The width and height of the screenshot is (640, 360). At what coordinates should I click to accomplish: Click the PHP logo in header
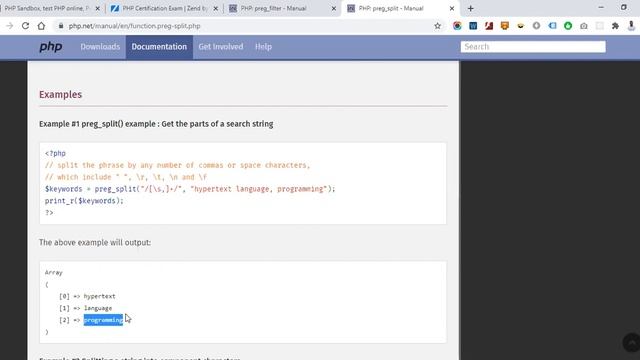pyautogui.click(x=51, y=47)
